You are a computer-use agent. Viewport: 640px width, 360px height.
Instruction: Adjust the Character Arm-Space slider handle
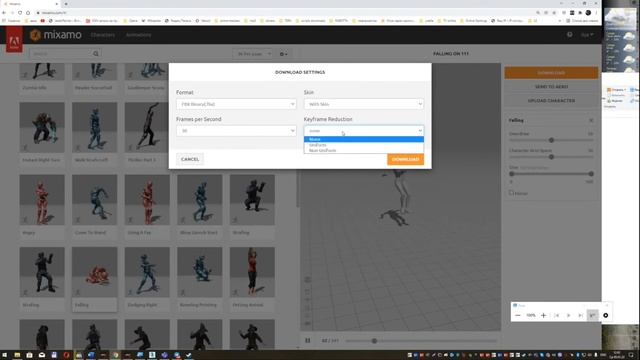551,157
